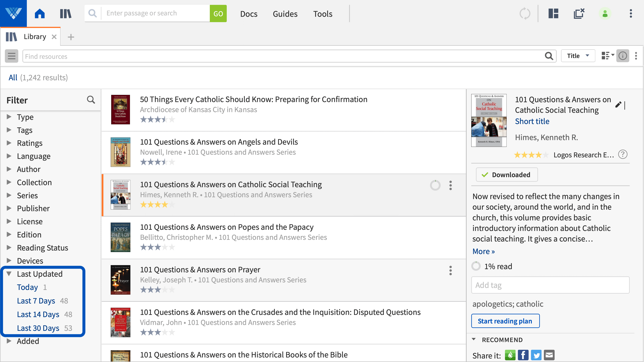
Task: Click the All results link
Action: tap(13, 77)
